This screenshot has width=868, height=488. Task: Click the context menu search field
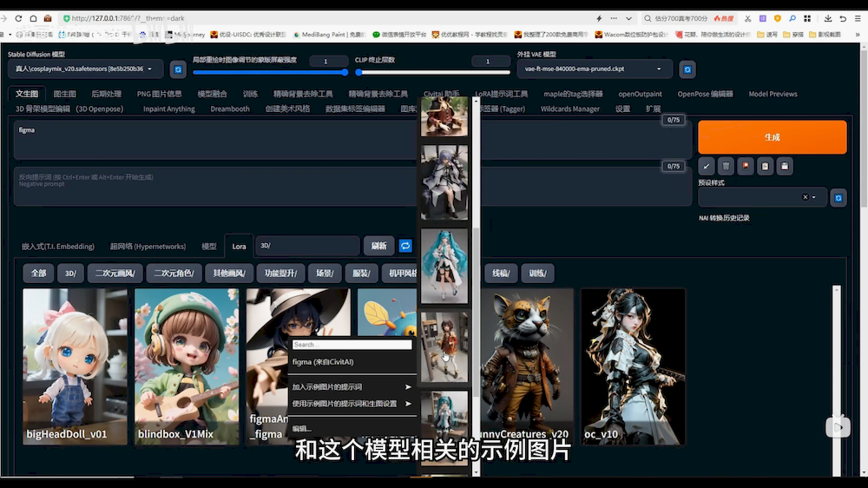[x=352, y=345]
